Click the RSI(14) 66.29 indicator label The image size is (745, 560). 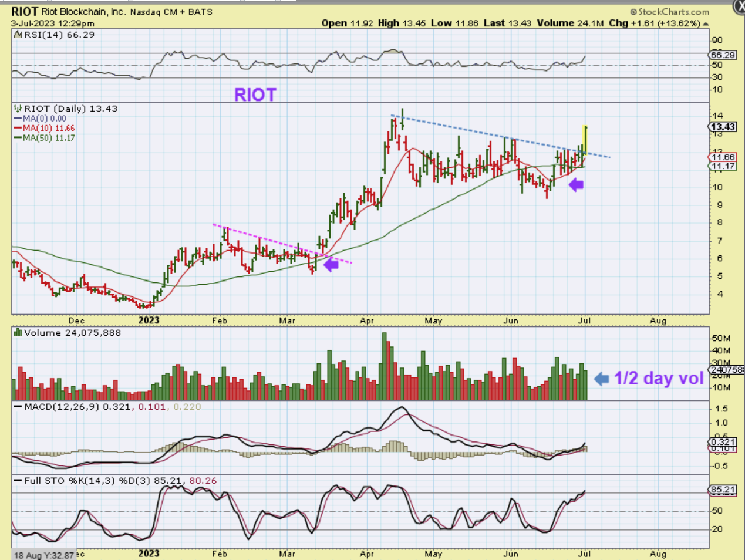tap(59, 35)
